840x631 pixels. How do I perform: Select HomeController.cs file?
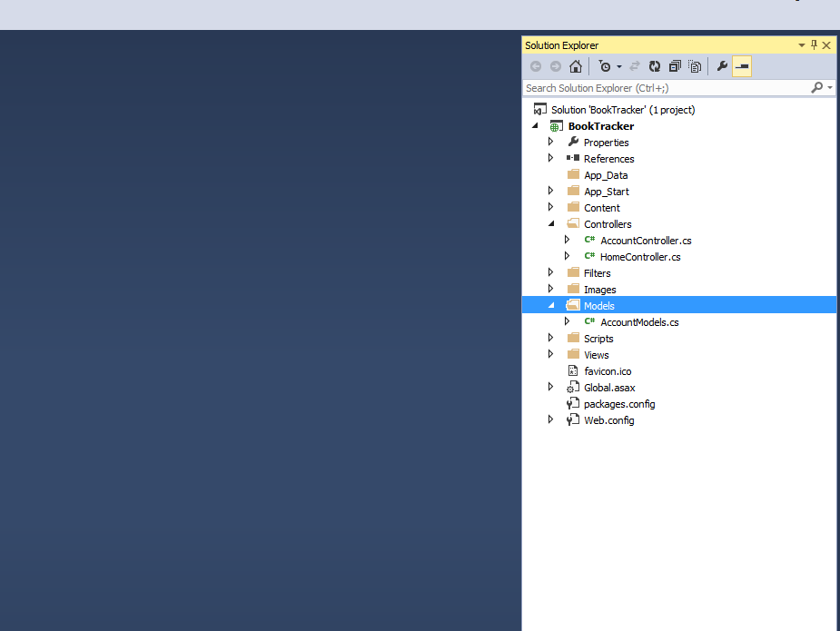[x=640, y=257]
